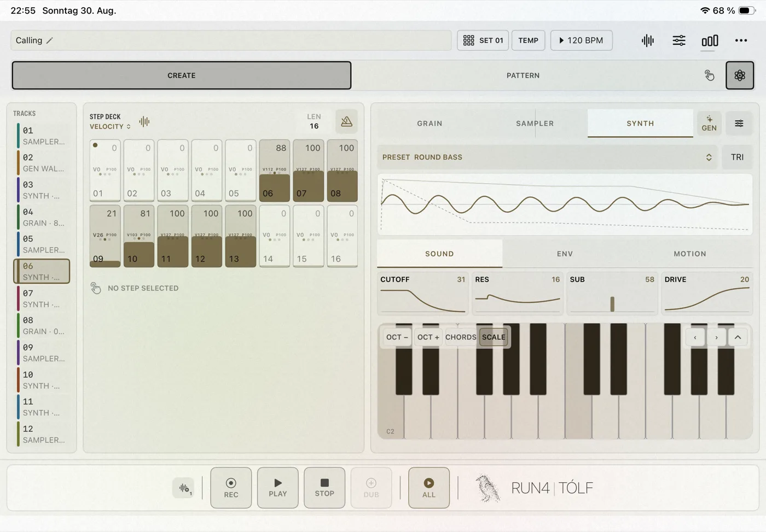The image size is (766, 532).
Task: Tap the touch gesture icon beside PATTERN
Action: [x=710, y=75]
